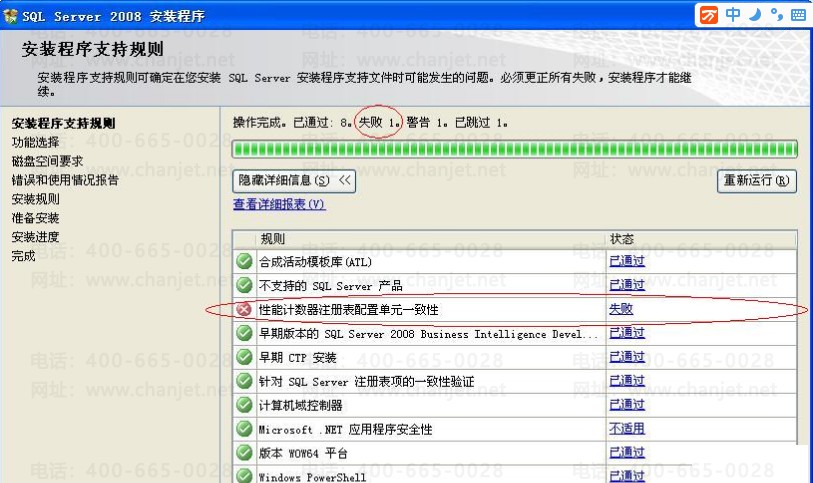Select rule text 计算机域控制器

click(x=301, y=405)
